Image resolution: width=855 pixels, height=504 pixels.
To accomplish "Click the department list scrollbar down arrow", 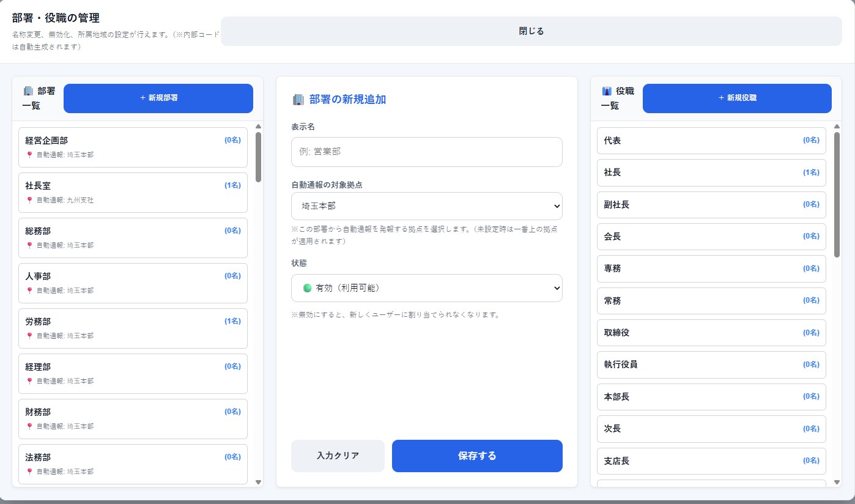I will 258,482.
